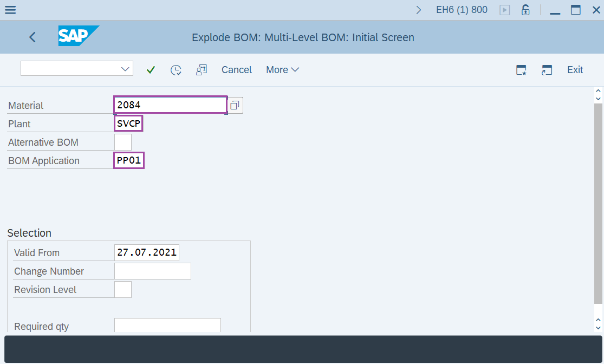Click the GUI scripting playback icon
Image resolution: width=604 pixels, height=364 pixels.
[504, 9]
